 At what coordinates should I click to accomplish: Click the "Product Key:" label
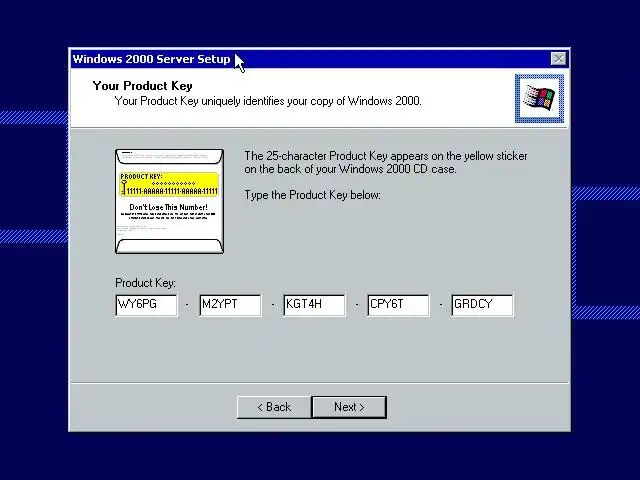point(145,283)
